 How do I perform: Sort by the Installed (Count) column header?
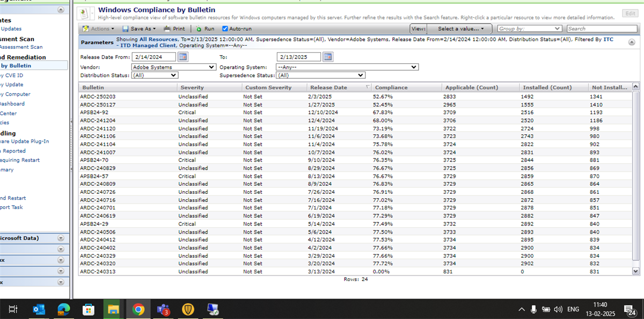554,87
